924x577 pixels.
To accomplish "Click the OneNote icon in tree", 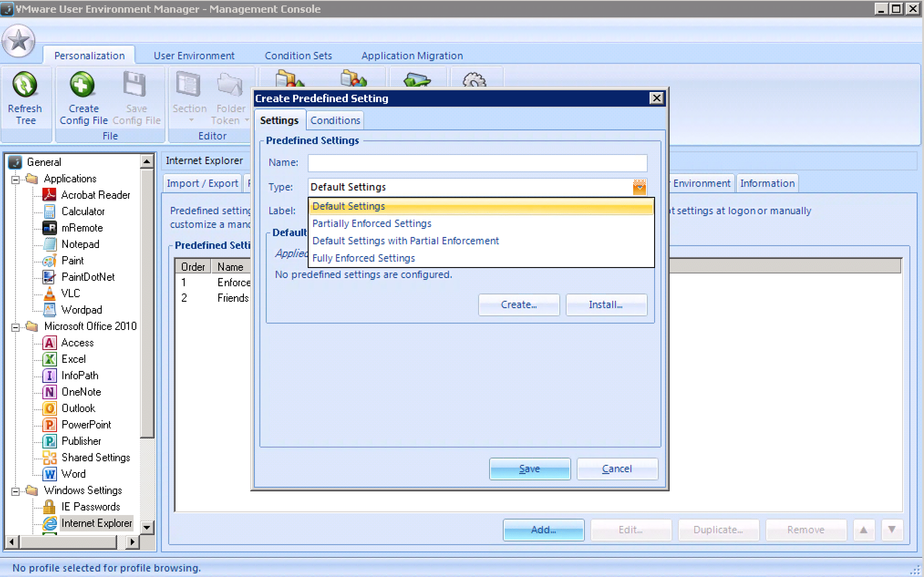I will pyautogui.click(x=49, y=392).
